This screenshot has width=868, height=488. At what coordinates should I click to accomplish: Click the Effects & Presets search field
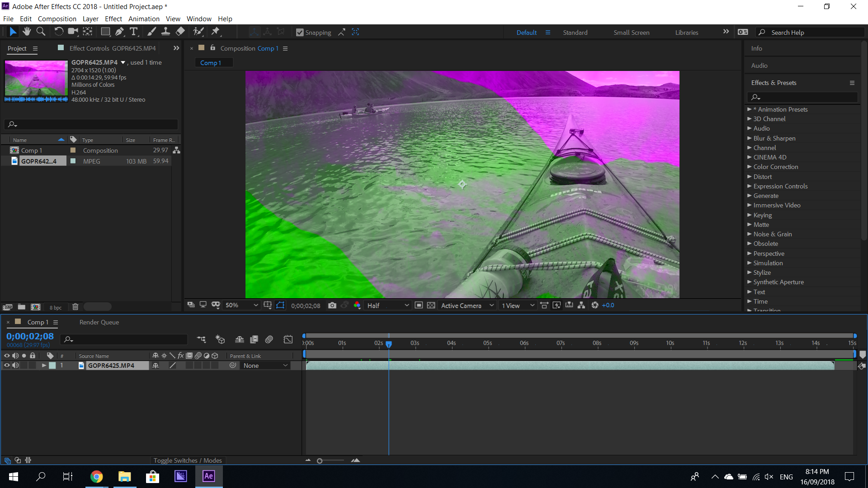(802, 97)
